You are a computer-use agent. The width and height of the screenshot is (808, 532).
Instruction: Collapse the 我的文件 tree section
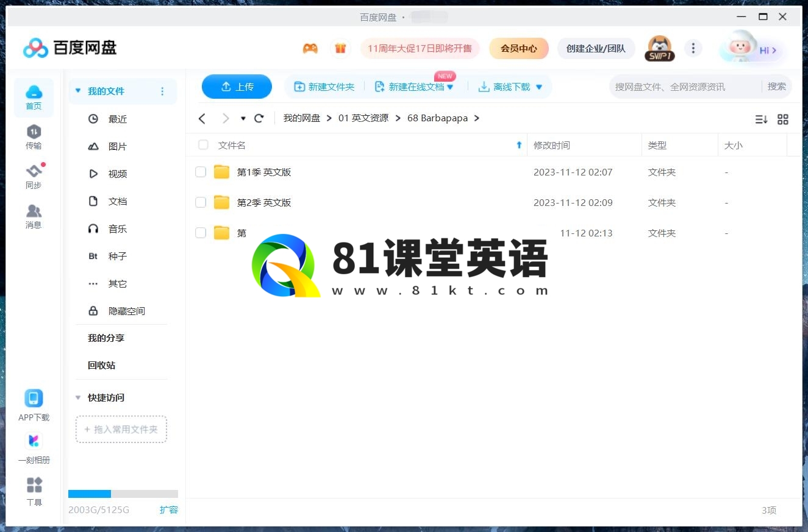[x=77, y=91]
